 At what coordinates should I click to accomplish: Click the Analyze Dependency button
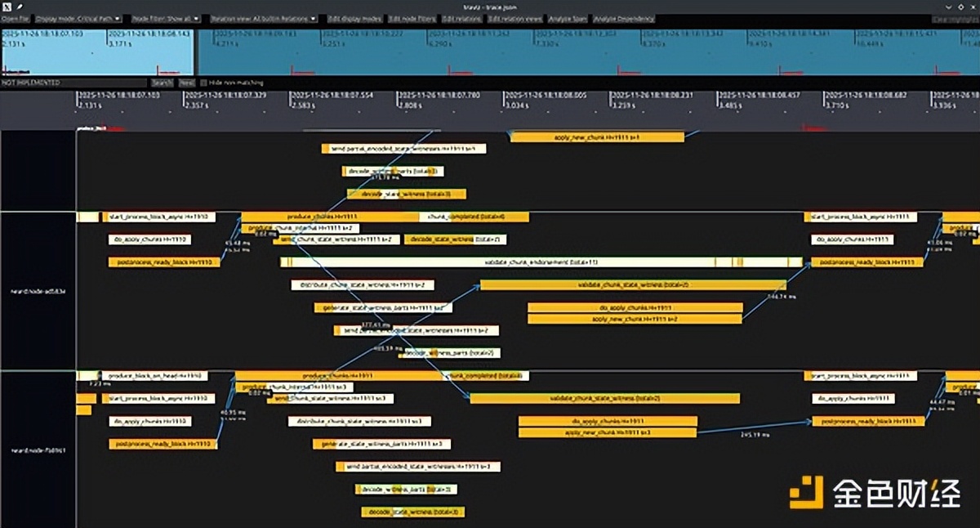coord(624,18)
